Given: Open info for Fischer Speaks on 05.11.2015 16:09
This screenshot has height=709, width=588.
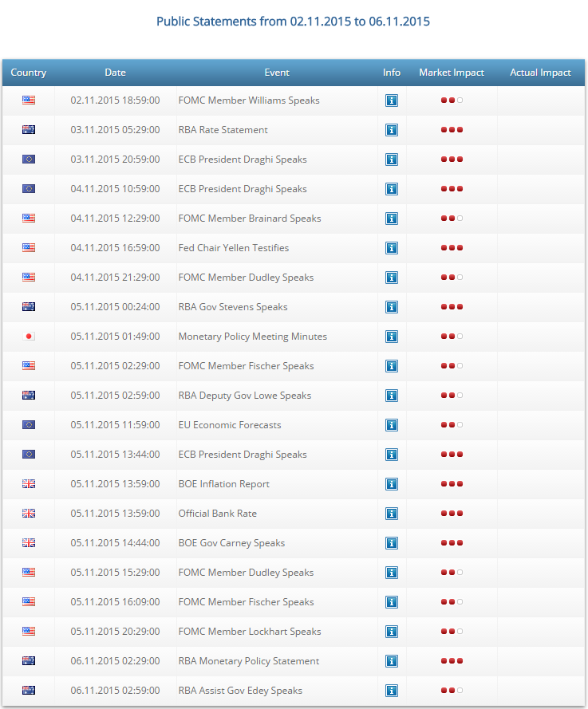Looking at the screenshot, I should pyautogui.click(x=392, y=602).
